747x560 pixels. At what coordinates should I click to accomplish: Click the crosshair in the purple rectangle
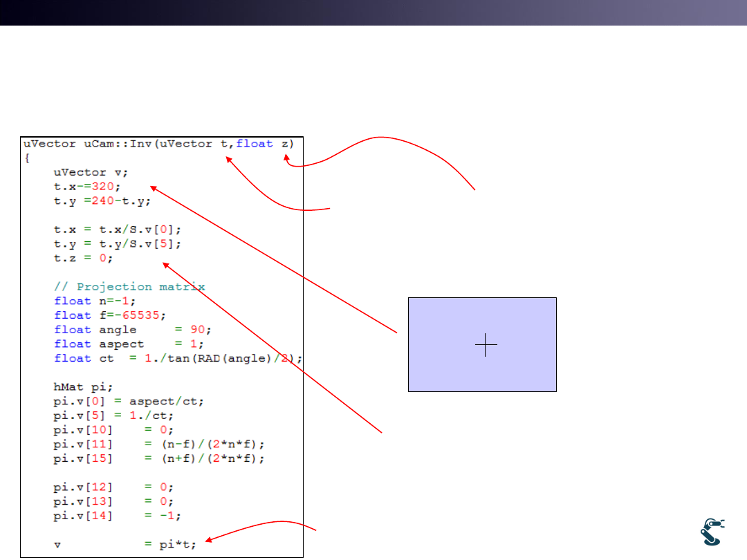(x=486, y=344)
